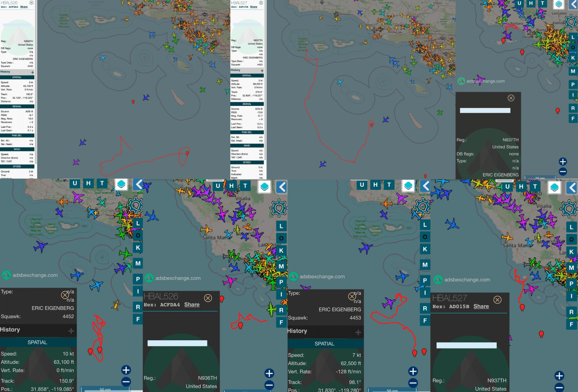Expand History plus in white HBAL526 panel
Viewport: 578px width, 392px height.
pyautogui.click(x=32, y=72)
